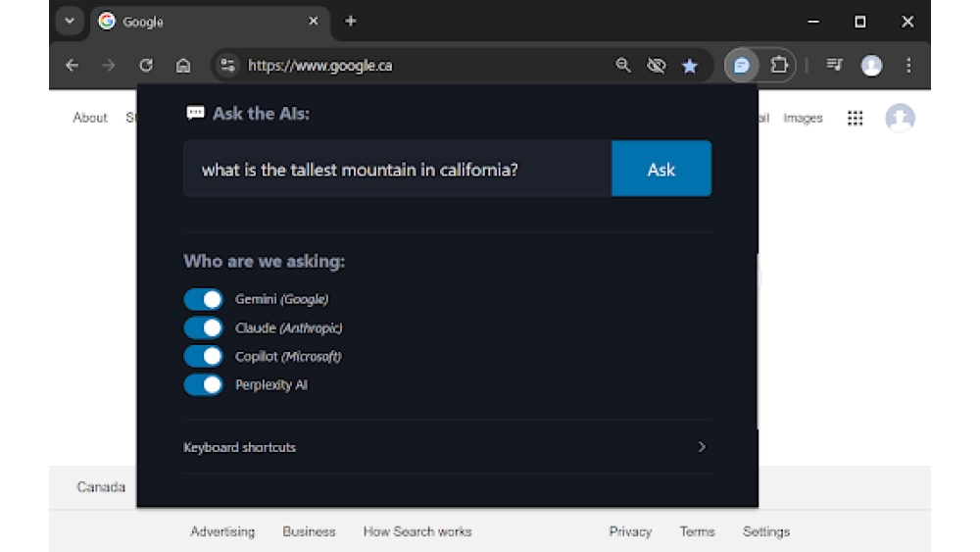
Task: Open a new tab with plus button
Action: [x=351, y=22]
